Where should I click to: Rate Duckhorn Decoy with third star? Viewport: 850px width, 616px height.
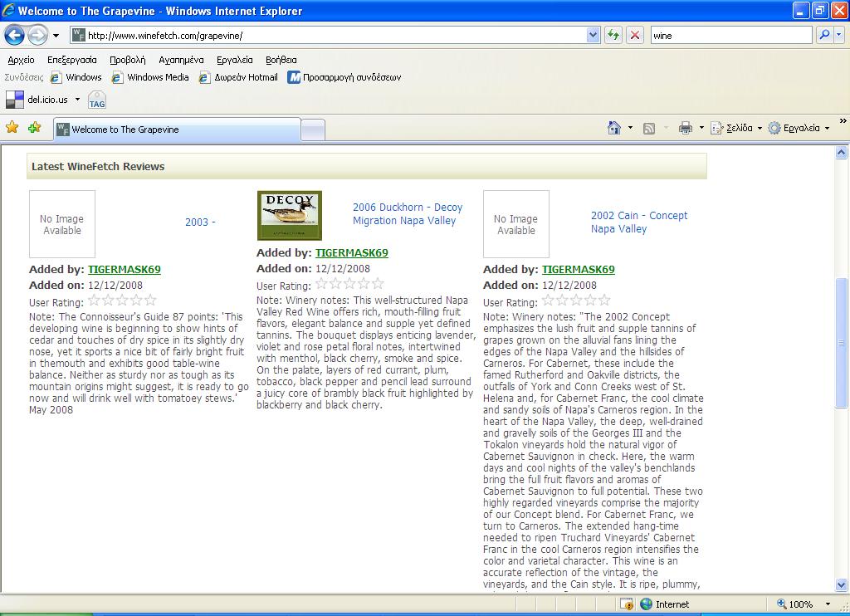[x=349, y=283]
